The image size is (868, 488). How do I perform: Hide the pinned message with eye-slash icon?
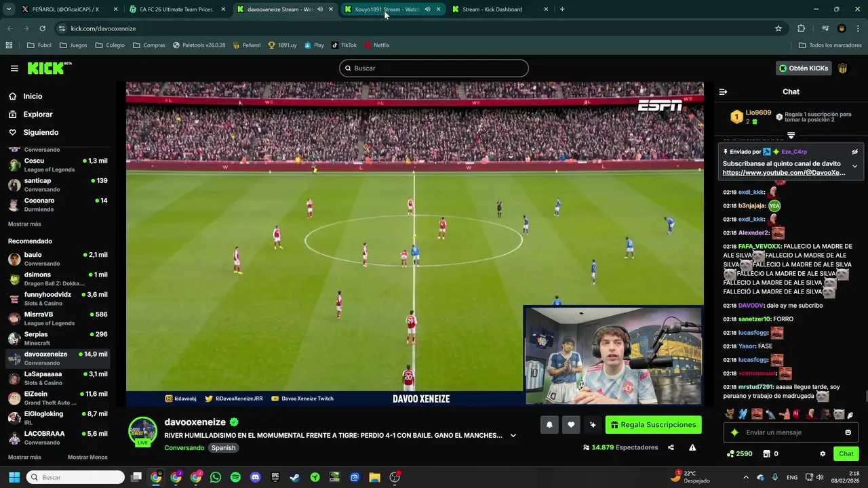point(854,152)
